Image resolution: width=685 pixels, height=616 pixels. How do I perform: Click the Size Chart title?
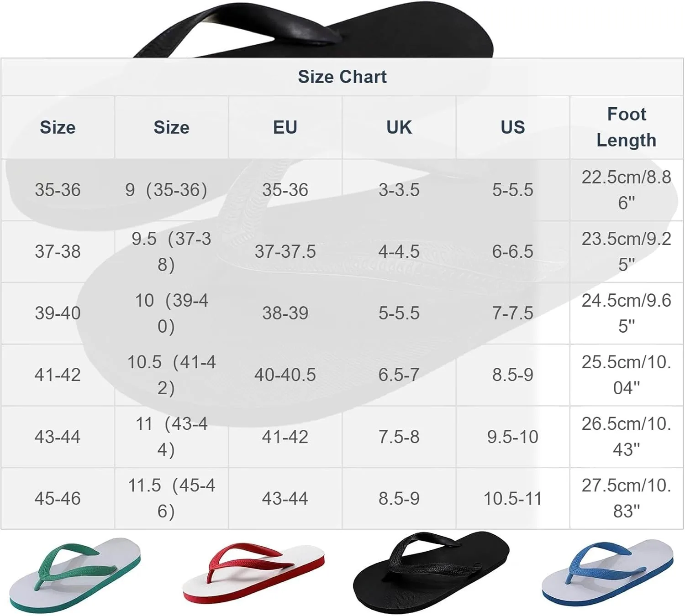coord(342,77)
